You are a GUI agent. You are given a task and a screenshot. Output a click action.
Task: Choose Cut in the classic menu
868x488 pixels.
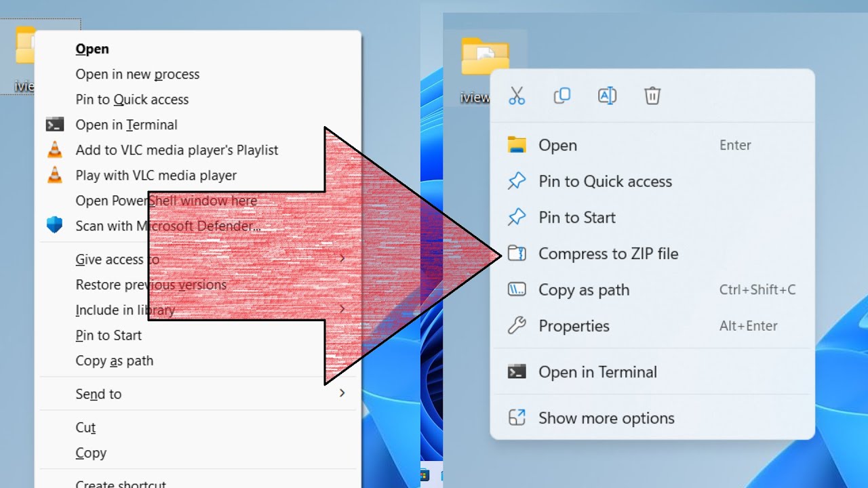[x=85, y=427]
